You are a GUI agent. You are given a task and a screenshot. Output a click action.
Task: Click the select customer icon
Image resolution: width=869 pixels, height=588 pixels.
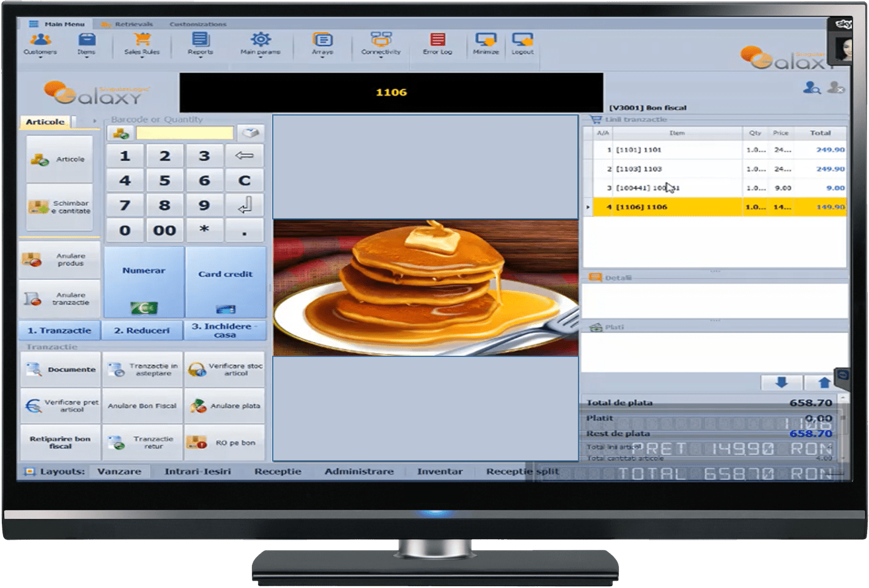click(812, 88)
